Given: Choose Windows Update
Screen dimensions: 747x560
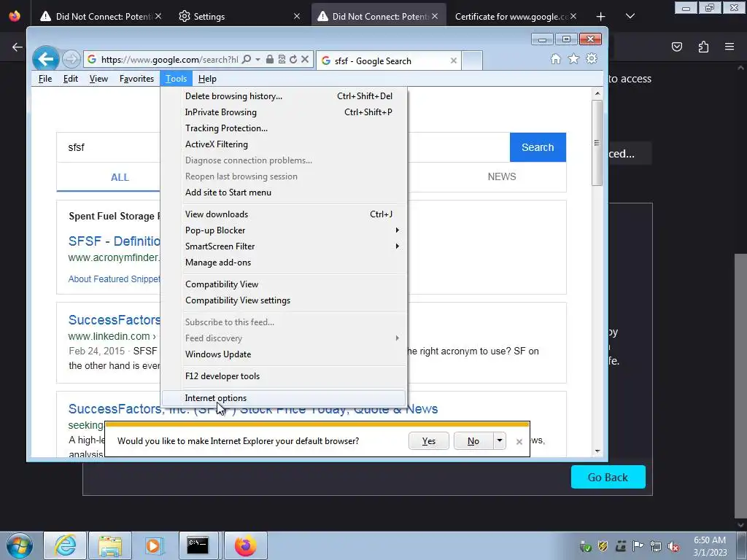Looking at the screenshot, I should click(284, 354).
